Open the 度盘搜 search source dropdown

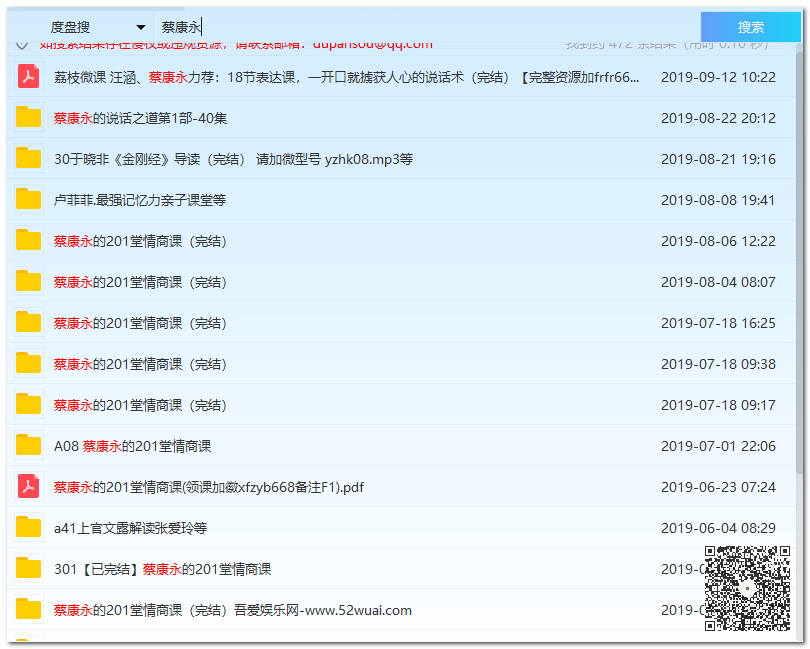(x=98, y=27)
